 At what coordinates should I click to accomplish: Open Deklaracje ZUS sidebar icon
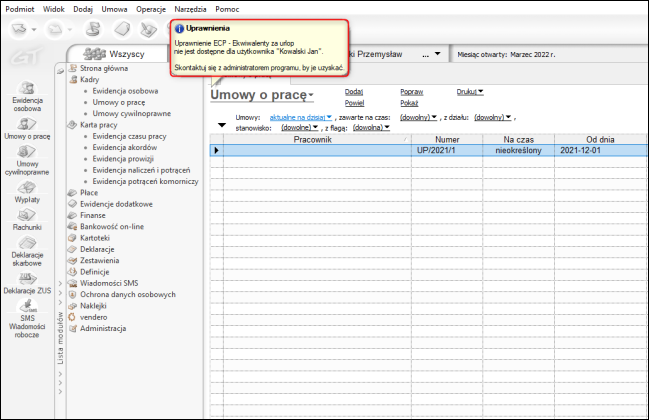[x=26, y=278]
